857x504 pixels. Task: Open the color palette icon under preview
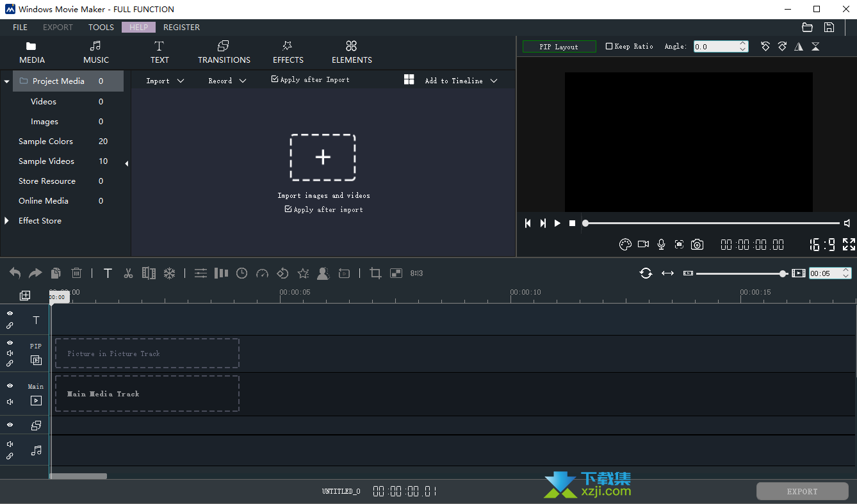point(625,244)
